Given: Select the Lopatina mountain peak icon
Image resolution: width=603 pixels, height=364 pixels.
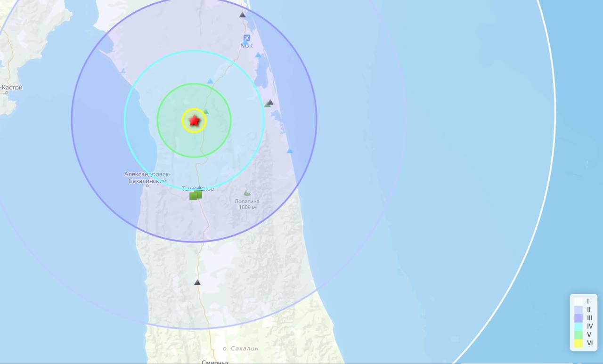Looking at the screenshot, I should click(x=247, y=193).
